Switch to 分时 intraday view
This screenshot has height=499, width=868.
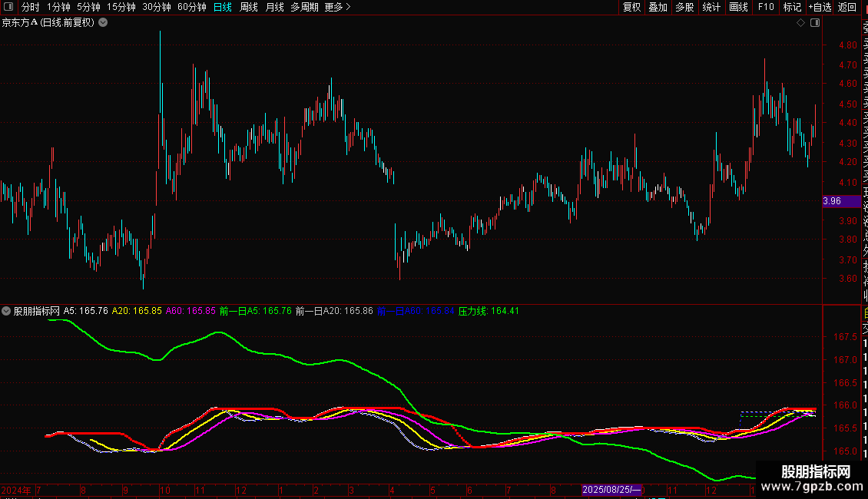(x=30, y=7)
